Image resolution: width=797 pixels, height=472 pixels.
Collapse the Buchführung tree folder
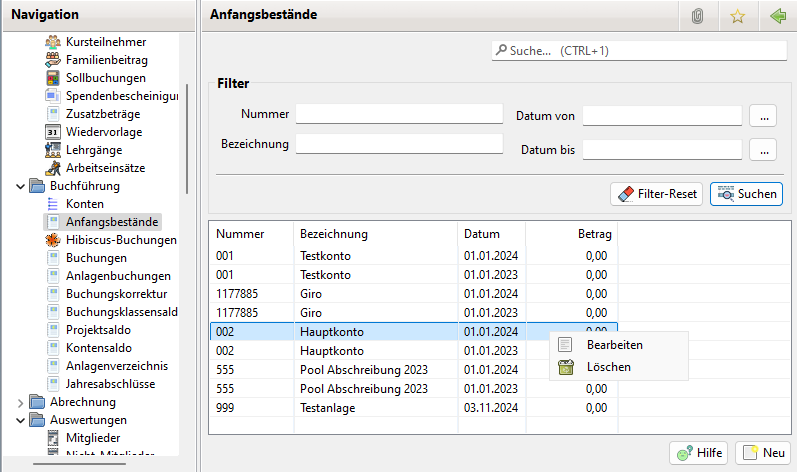[21, 186]
